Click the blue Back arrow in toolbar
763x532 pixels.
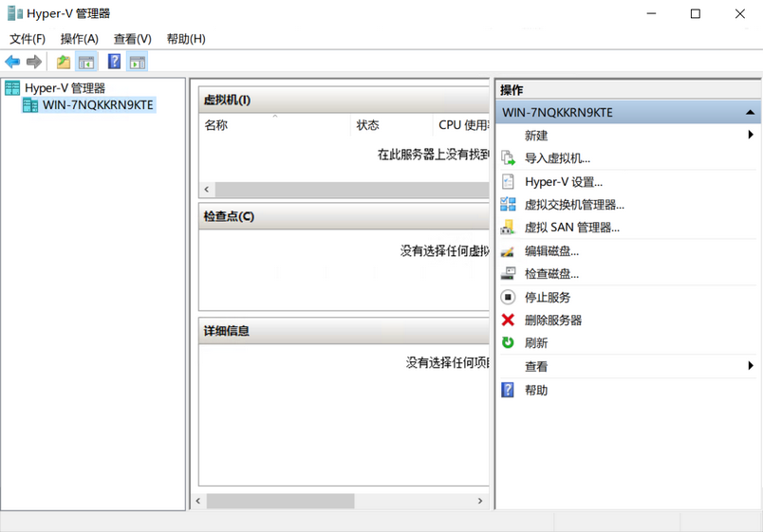[12, 62]
